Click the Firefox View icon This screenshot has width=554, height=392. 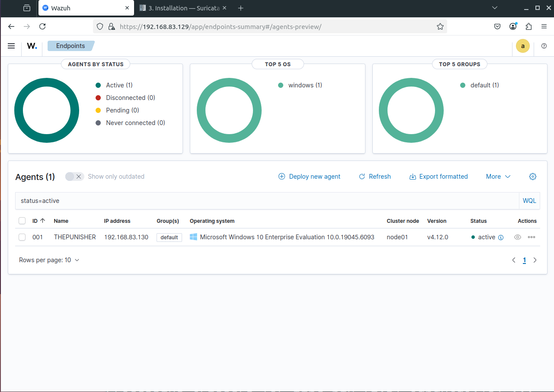click(27, 8)
